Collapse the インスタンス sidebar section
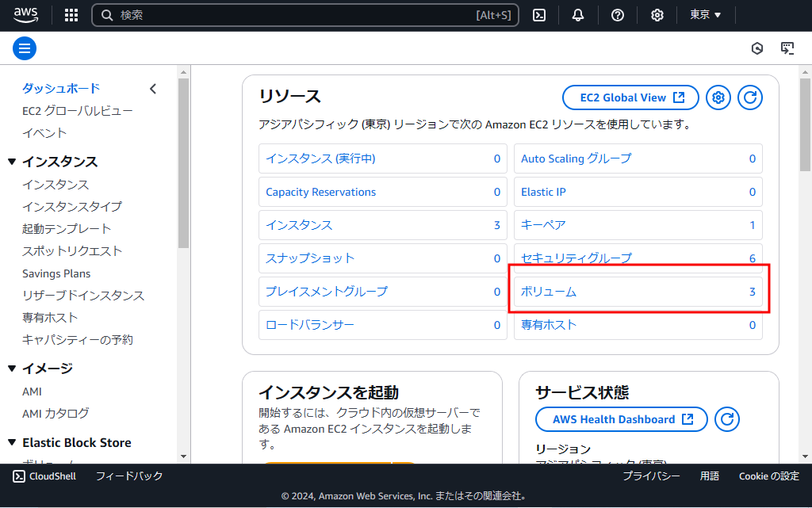812x508 pixels. (x=12, y=162)
